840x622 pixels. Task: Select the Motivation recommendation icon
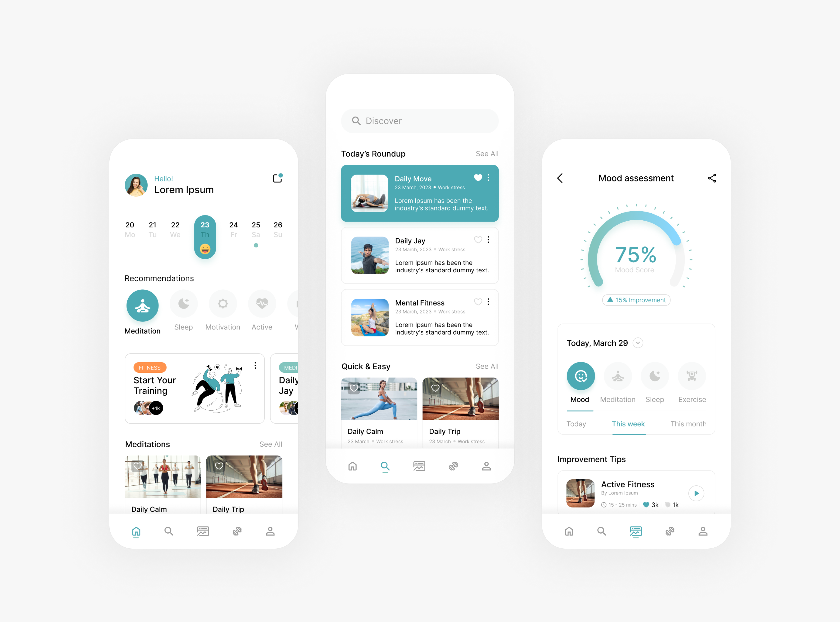[222, 304]
